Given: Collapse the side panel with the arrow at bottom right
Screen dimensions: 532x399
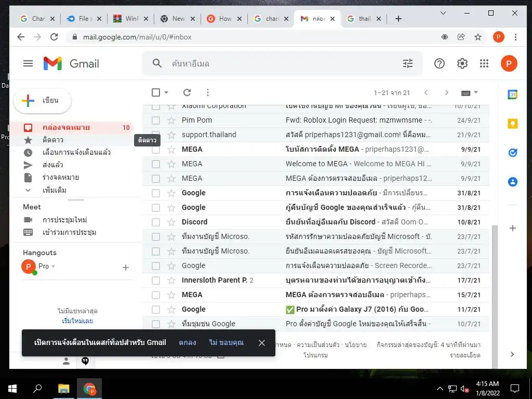Looking at the screenshot, I should point(512,354).
